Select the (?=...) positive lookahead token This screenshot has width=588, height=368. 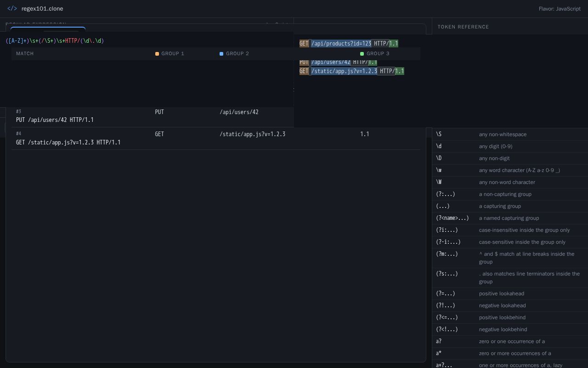pos(510,293)
